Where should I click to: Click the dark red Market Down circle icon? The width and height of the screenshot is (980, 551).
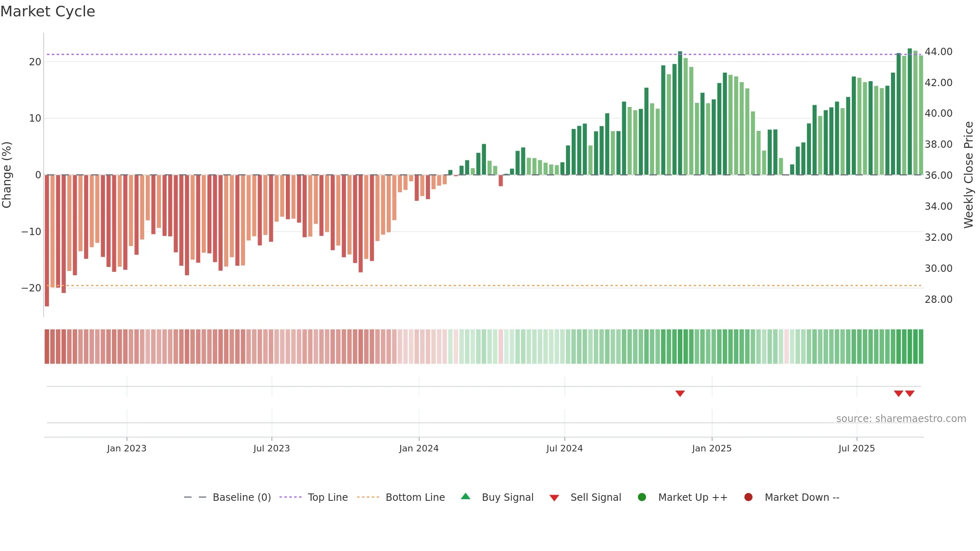pos(748,497)
